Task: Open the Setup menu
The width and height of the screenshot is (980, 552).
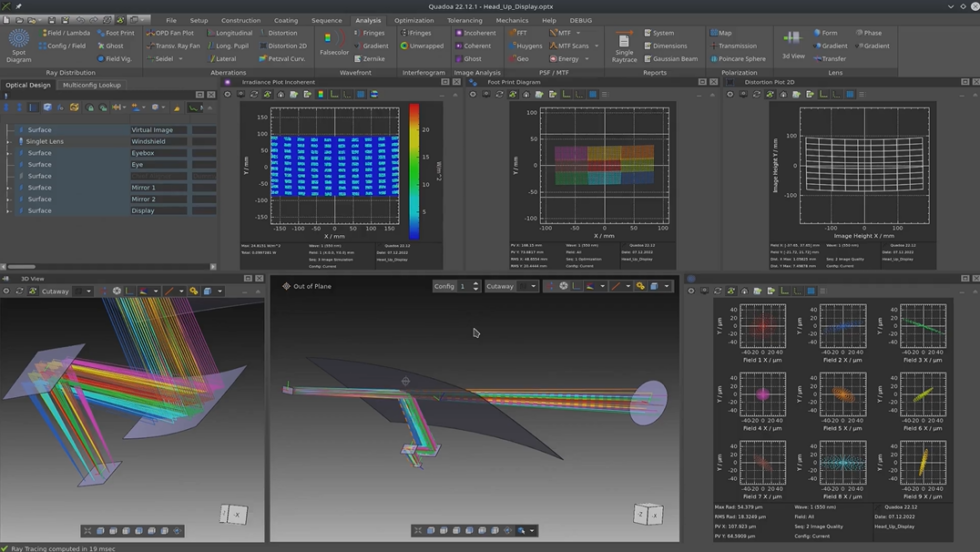Action: pyautogui.click(x=199, y=20)
